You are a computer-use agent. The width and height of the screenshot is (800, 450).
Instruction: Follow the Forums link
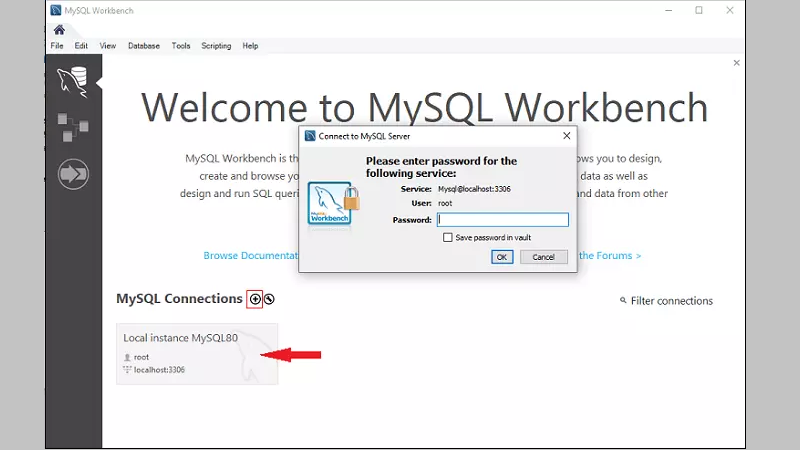(610, 256)
